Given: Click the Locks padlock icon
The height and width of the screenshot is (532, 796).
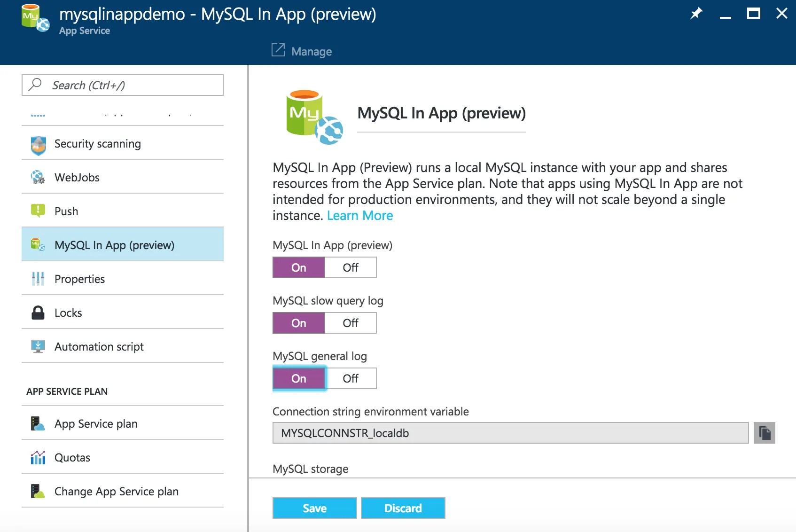Looking at the screenshot, I should click(x=38, y=313).
